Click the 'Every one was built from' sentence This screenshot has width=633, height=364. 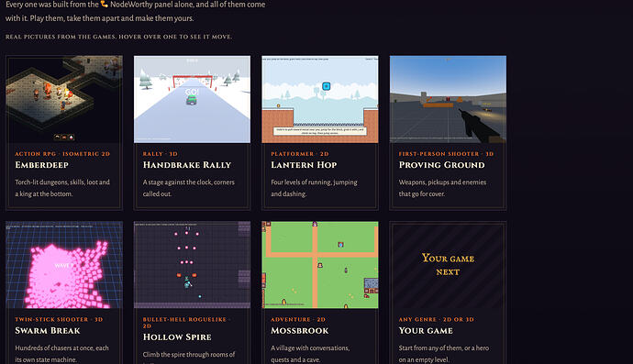click(x=136, y=11)
